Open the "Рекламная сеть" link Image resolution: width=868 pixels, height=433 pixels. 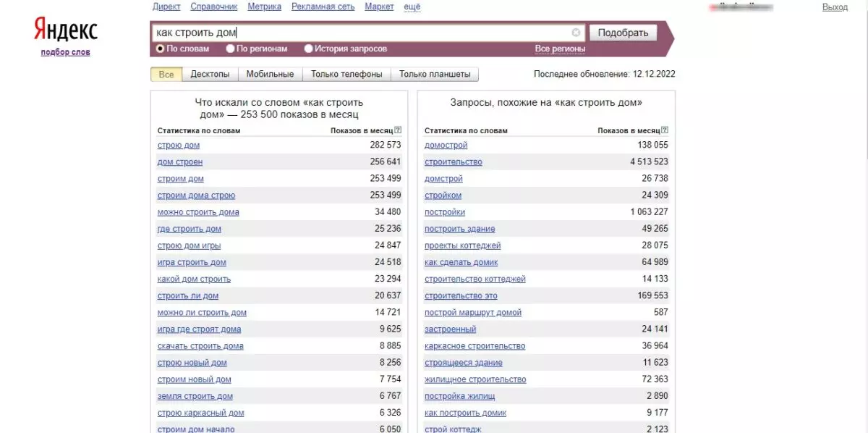point(323,7)
